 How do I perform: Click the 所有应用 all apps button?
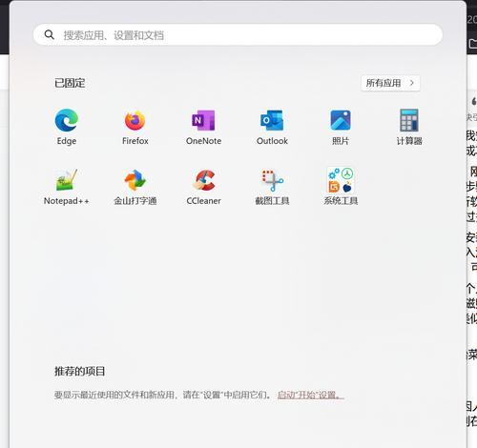(x=390, y=83)
